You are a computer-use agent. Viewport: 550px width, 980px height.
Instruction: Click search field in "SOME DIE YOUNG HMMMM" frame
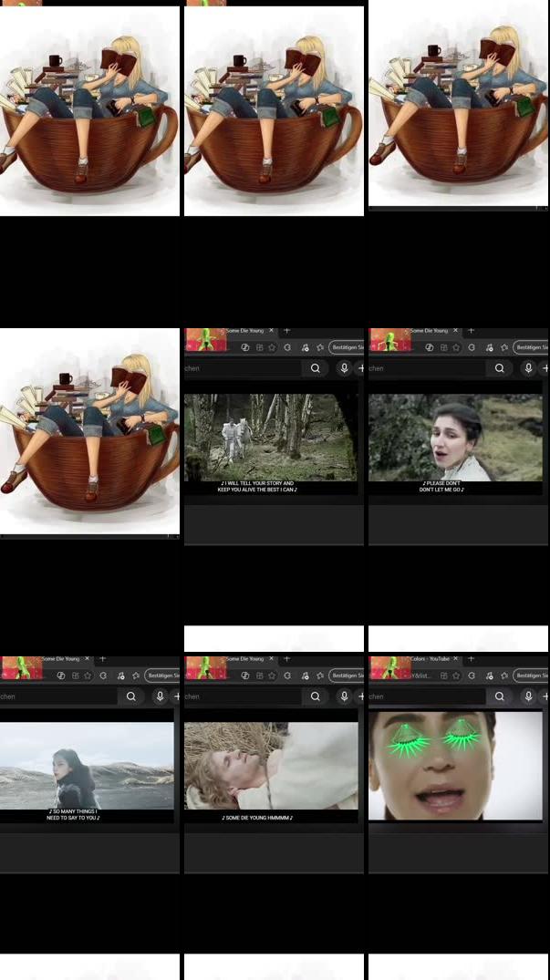244,696
